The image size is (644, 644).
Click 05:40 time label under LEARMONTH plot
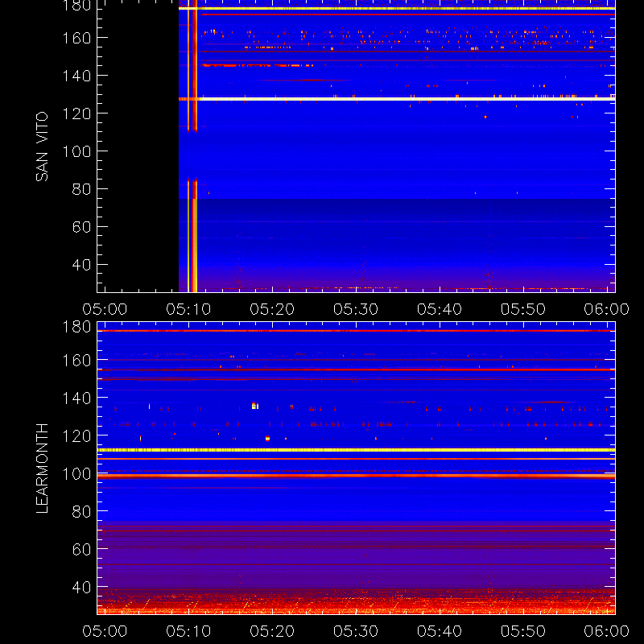[x=440, y=631]
